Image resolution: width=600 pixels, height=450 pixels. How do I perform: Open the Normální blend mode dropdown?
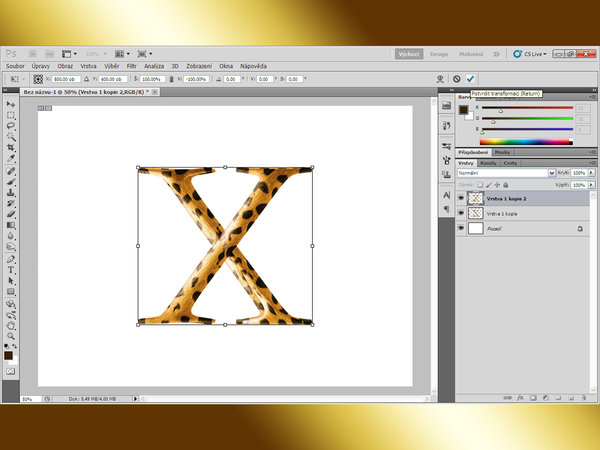(505, 173)
